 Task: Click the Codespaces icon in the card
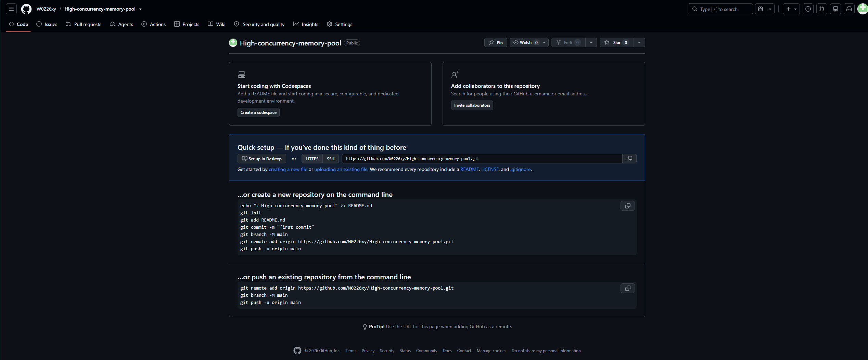242,74
